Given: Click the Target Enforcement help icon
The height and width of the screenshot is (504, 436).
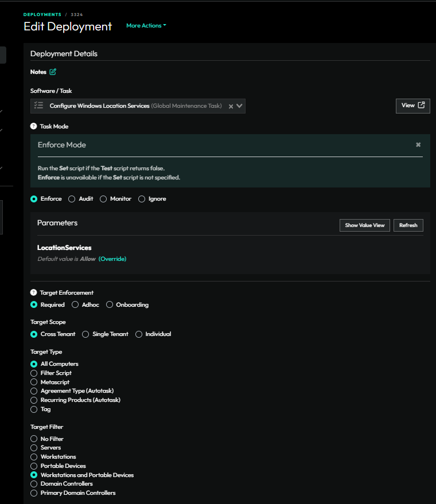Looking at the screenshot, I should (x=33, y=292).
